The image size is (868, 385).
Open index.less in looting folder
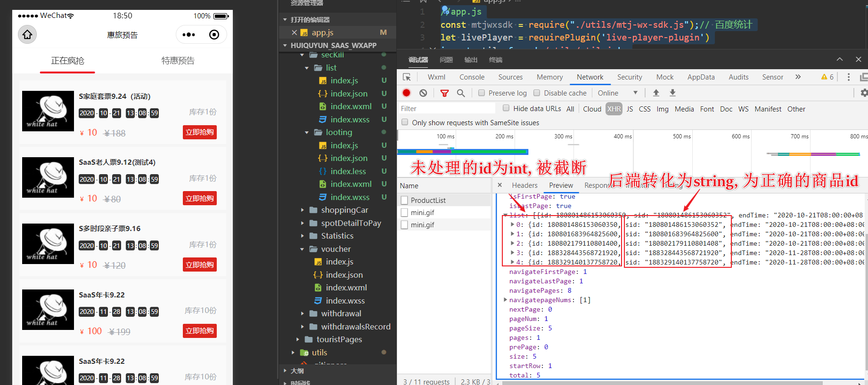pyautogui.click(x=348, y=171)
